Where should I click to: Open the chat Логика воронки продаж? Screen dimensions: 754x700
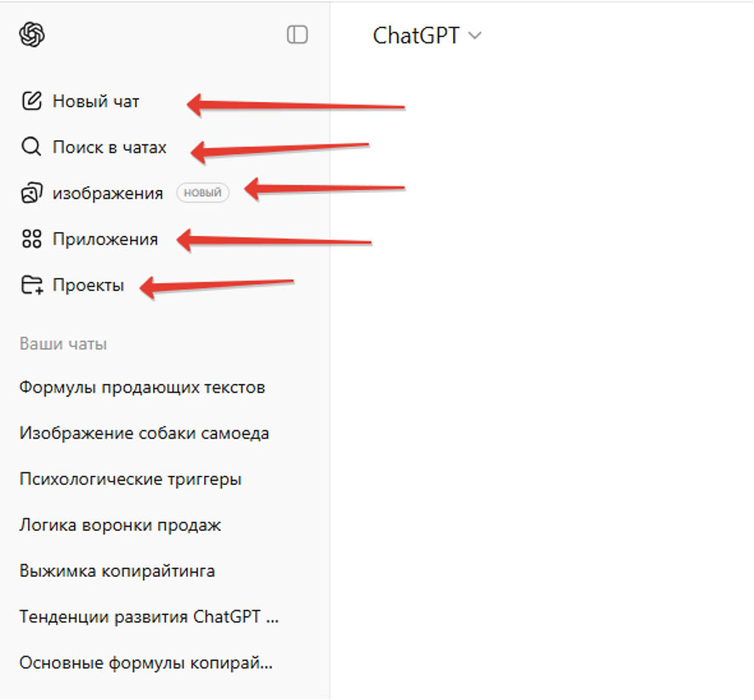pos(120,525)
